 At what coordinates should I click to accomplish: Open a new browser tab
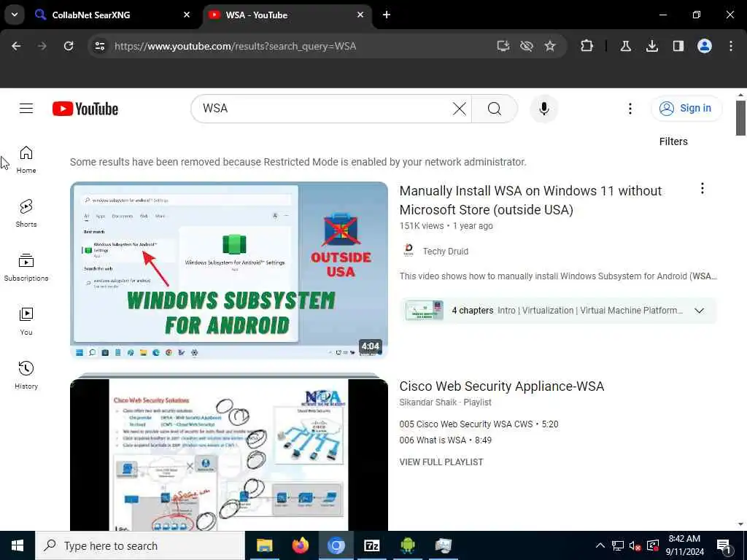click(x=387, y=15)
